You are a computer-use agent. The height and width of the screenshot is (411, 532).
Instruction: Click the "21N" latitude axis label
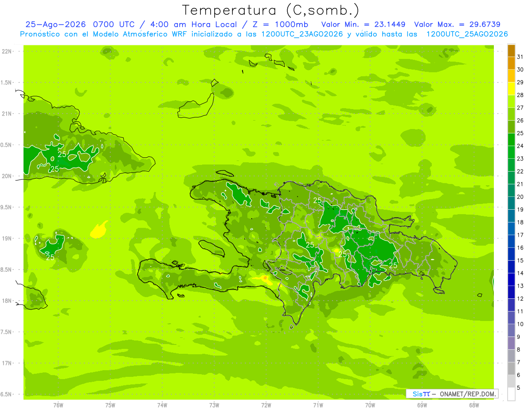(7, 114)
